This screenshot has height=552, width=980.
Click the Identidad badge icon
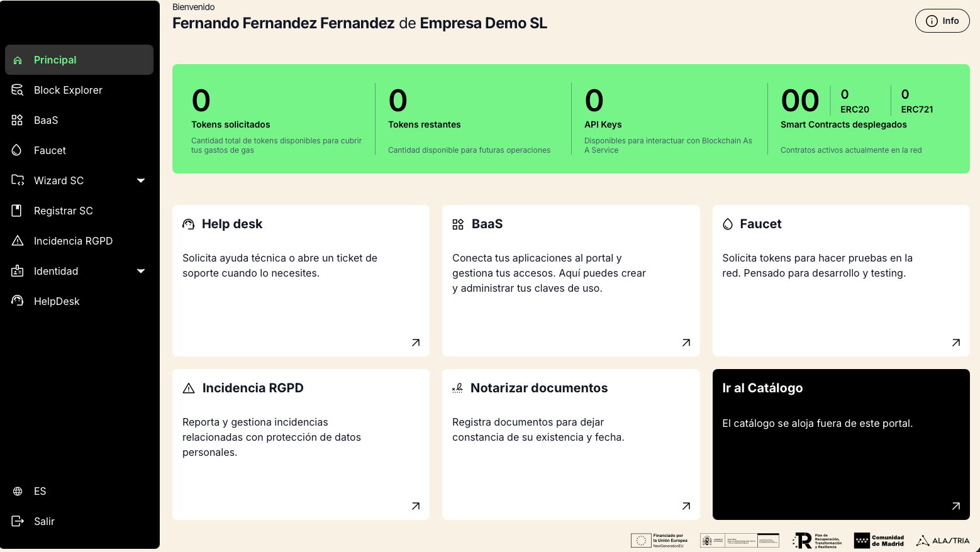point(18,271)
